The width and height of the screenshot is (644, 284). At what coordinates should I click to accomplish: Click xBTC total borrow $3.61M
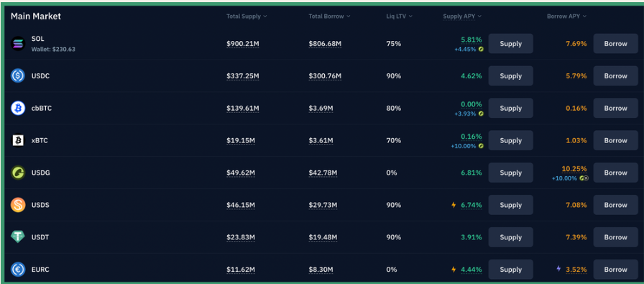pos(321,140)
